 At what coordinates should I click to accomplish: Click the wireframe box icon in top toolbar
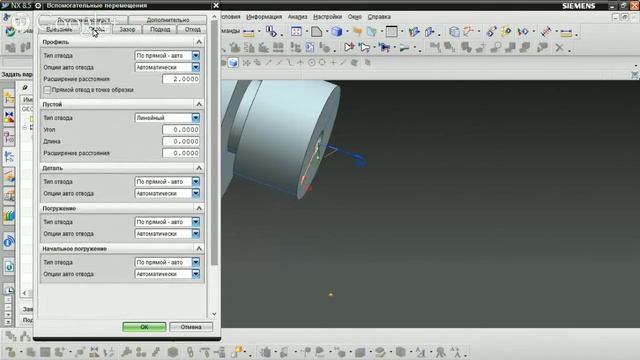point(454,31)
